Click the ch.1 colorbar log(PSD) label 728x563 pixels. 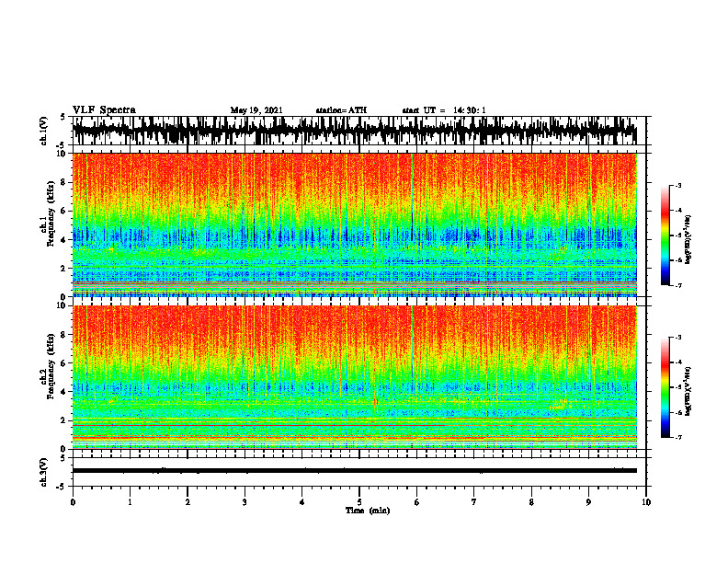point(688,239)
